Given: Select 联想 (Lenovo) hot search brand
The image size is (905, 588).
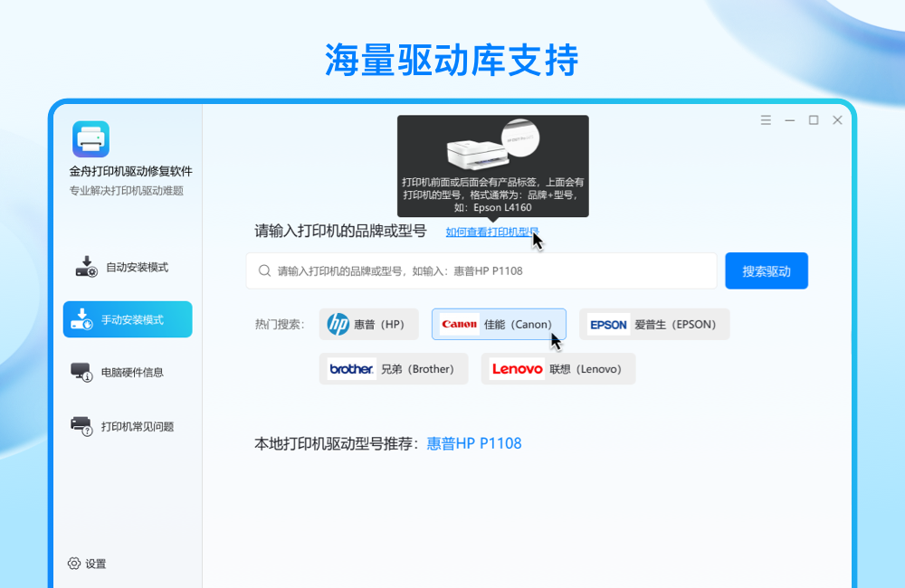Looking at the screenshot, I should [x=557, y=368].
